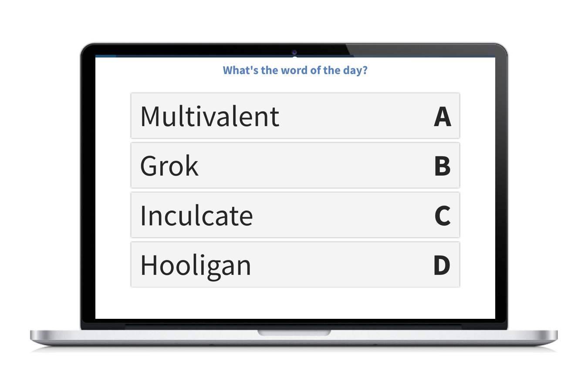Click the letter 'C' beside Inculcate
588x392 pixels.
tap(443, 215)
